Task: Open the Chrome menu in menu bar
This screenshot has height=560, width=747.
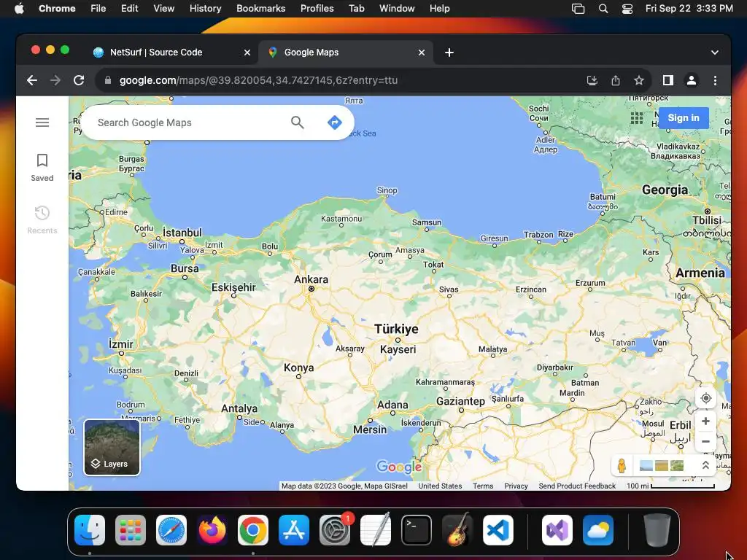Action: [x=57, y=8]
